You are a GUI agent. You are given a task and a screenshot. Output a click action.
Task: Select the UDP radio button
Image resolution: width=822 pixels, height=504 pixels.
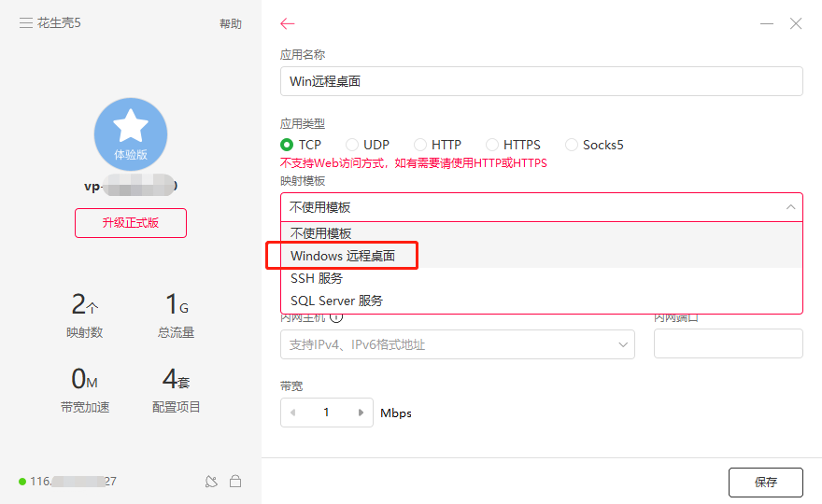pos(352,145)
